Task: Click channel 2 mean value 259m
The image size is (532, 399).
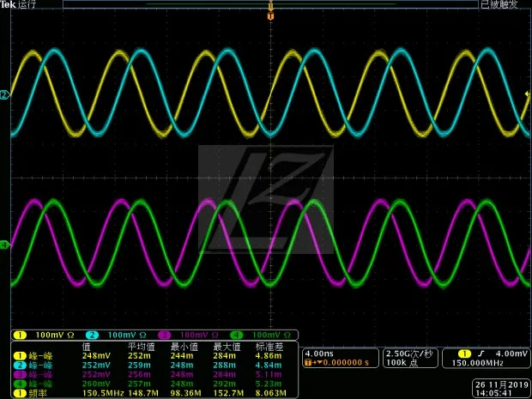Action: (x=139, y=366)
